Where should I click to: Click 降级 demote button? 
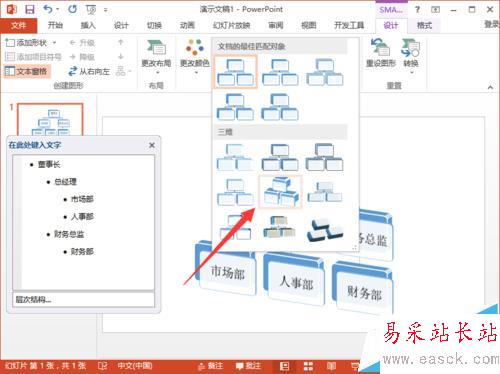[x=82, y=57]
